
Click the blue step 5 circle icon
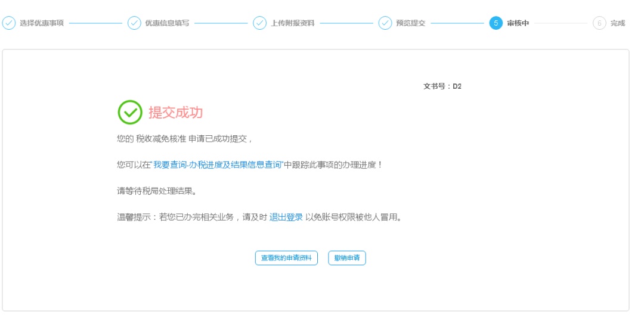[496, 23]
